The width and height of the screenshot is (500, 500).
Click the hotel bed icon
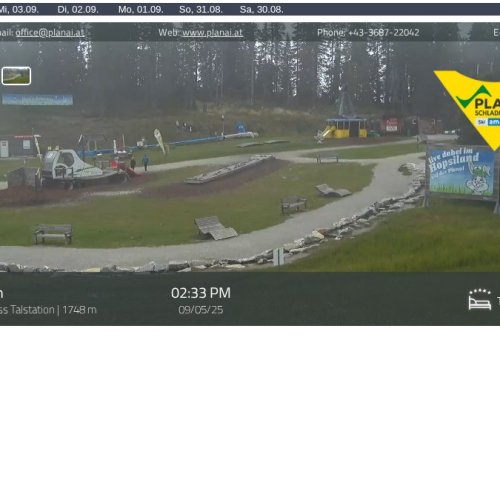point(480,299)
